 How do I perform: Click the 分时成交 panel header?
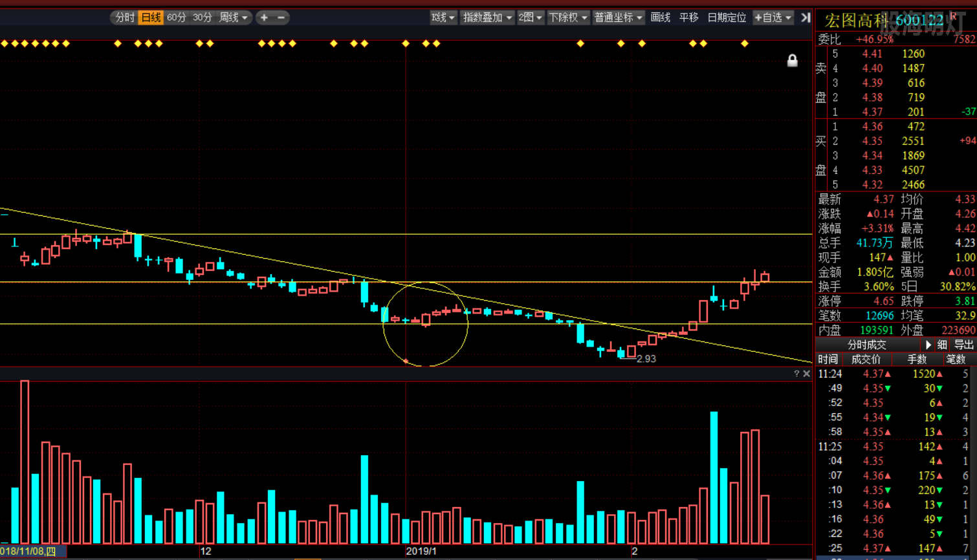click(x=867, y=345)
